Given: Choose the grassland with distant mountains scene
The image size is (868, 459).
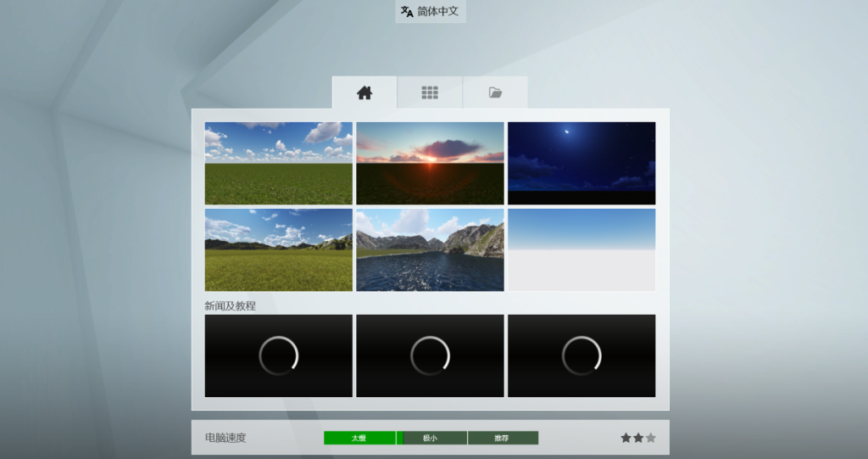Looking at the screenshot, I should click(278, 250).
